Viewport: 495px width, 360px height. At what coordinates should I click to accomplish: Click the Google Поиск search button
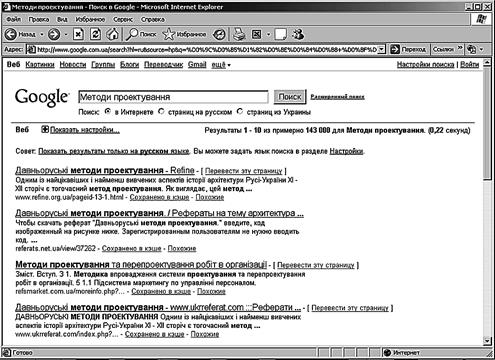(x=290, y=97)
